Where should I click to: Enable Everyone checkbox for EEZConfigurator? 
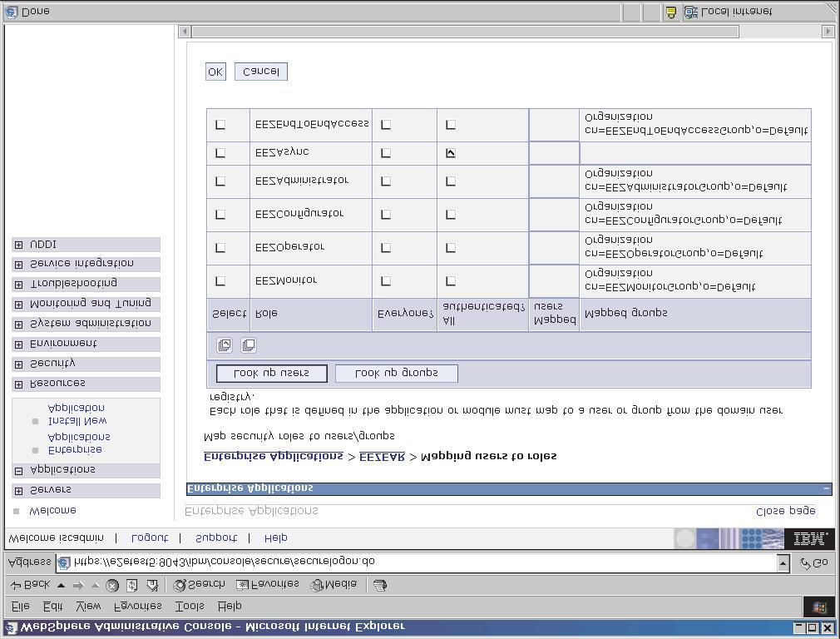click(x=386, y=215)
